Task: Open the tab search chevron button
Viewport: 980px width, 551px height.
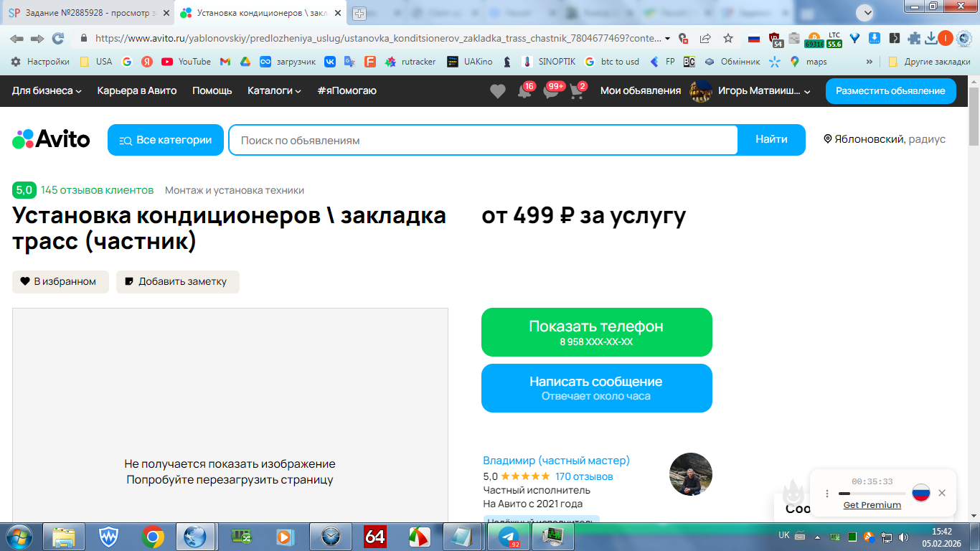Action: tap(866, 12)
